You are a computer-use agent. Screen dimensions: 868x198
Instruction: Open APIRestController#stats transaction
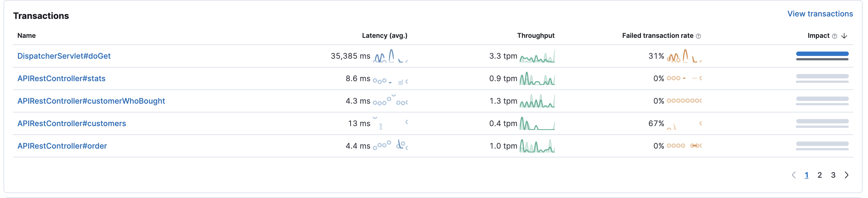click(x=61, y=78)
